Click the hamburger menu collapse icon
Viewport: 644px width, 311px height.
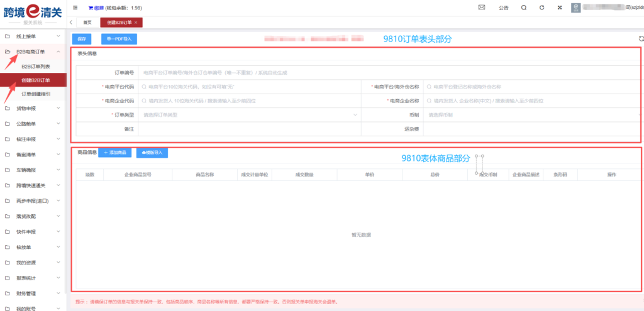(75, 8)
